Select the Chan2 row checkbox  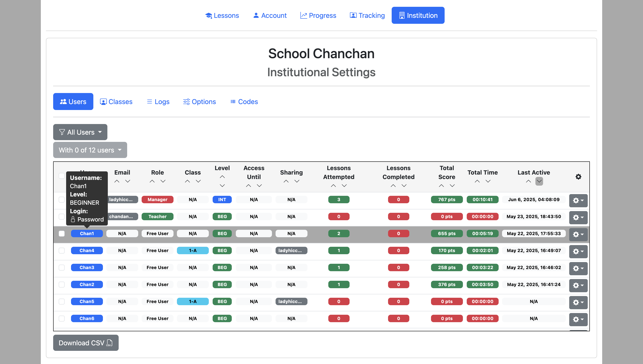[x=62, y=285]
